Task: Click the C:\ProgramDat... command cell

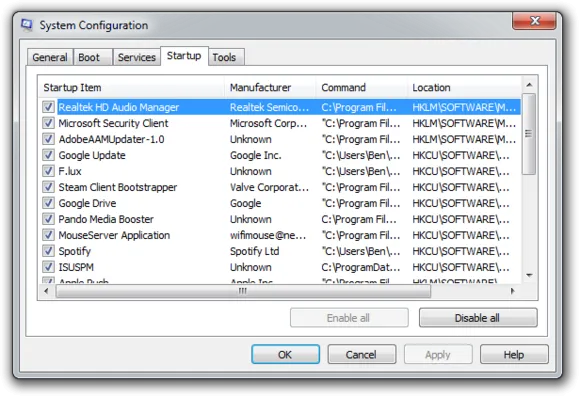Action: click(x=361, y=267)
